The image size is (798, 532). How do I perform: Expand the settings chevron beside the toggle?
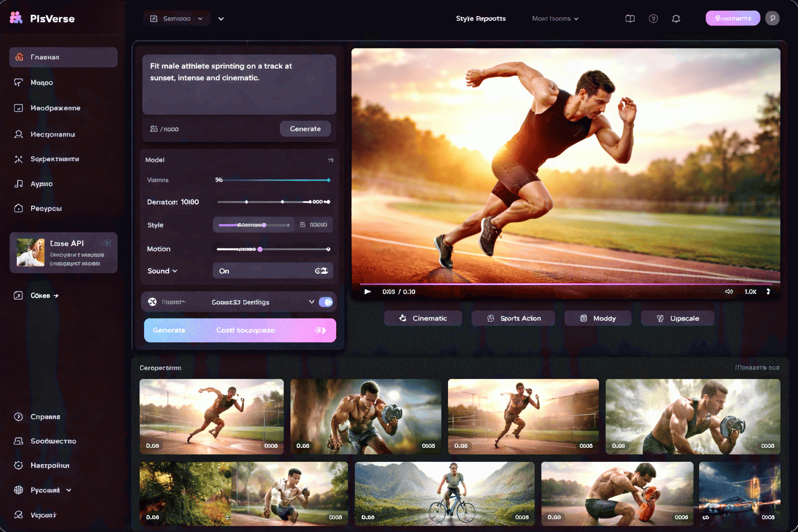311,302
